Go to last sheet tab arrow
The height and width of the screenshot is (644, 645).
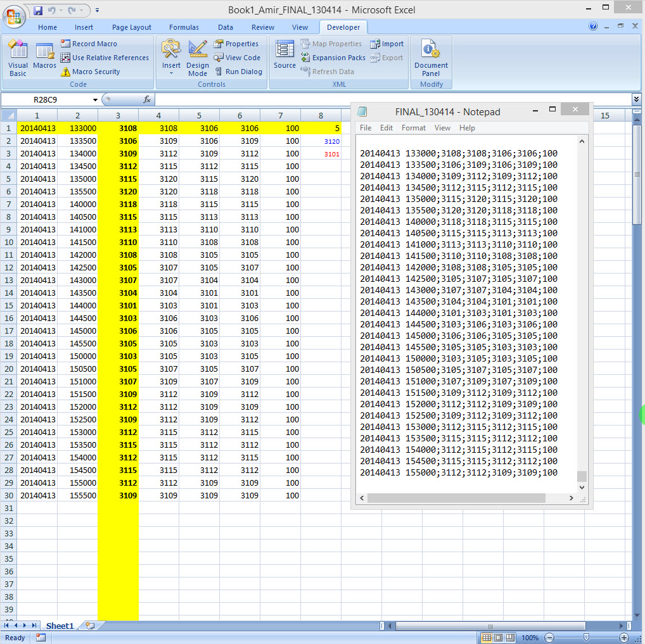coord(34,626)
